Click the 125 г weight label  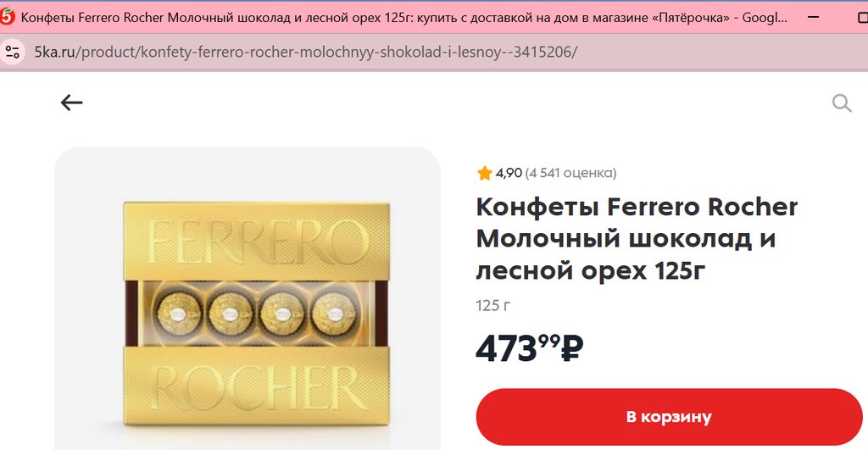492,306
